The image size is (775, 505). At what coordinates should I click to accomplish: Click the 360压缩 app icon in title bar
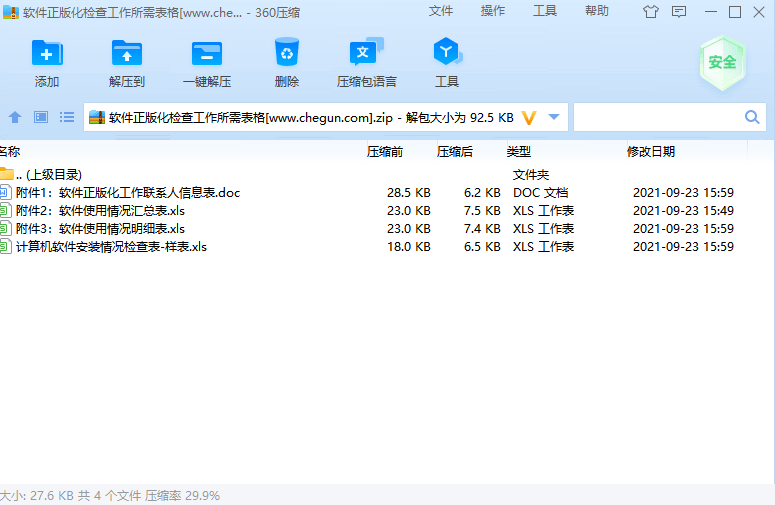tap(10, 12)
